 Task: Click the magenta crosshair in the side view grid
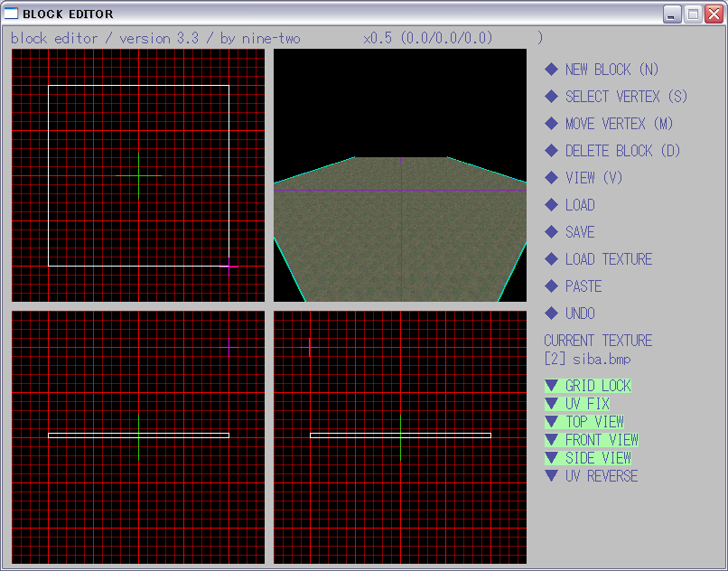(310, 347)
